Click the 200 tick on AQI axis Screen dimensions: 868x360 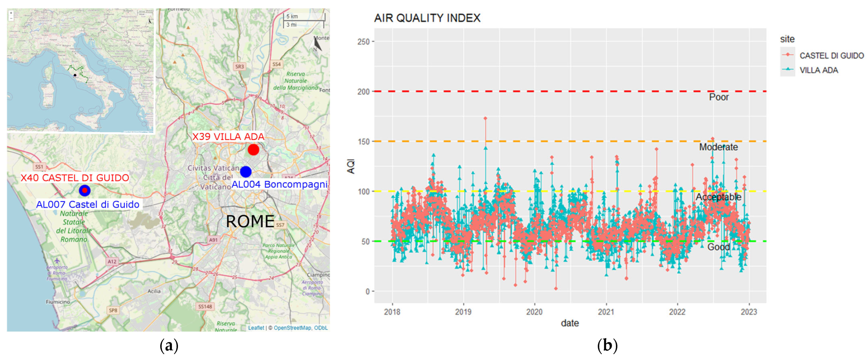364,92
